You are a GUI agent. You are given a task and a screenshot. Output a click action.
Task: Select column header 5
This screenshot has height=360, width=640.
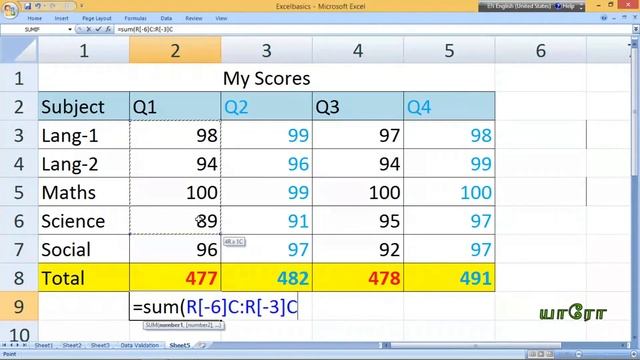449,51
